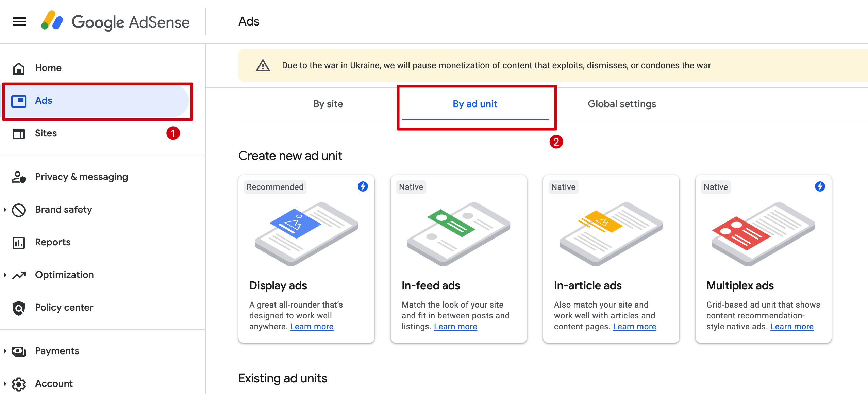Screen dimensions: 868x394
Task: Click the Sites layout icon
Action: click(19, 134)
